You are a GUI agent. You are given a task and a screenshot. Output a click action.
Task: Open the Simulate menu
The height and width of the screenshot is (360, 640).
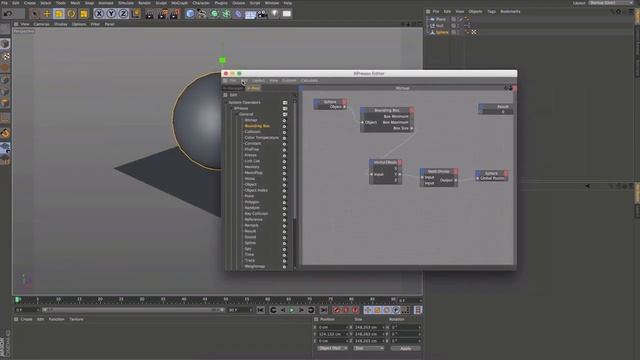[x=126, y=3]
